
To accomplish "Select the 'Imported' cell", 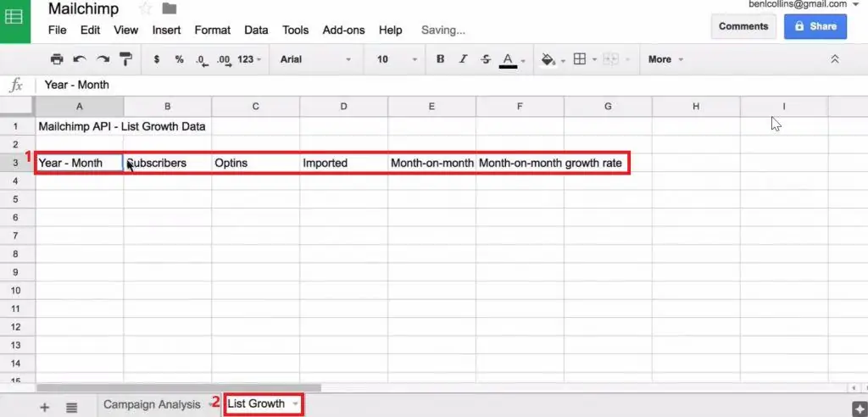I will point(344,163).
